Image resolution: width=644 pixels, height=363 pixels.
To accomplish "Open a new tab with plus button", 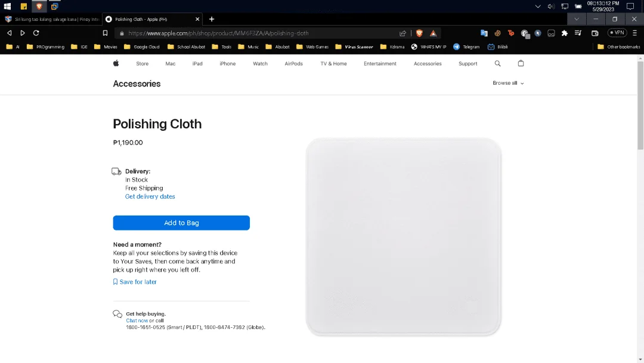I will (212, 19).
